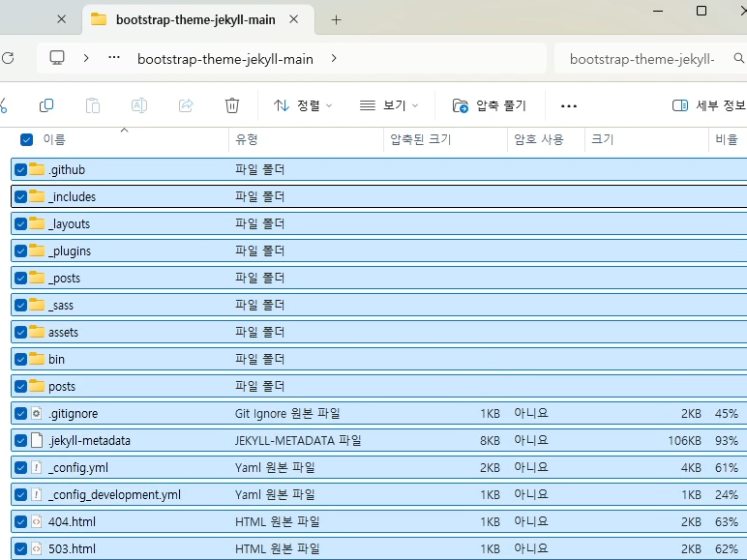
Task: Click the Copy icon in toolbar
Action: point(46,105)
